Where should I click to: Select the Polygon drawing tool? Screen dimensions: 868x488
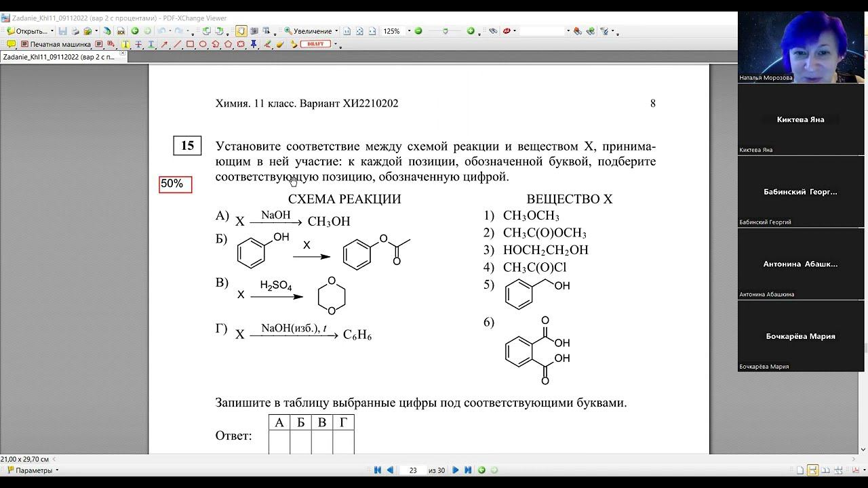coord(229,44)
